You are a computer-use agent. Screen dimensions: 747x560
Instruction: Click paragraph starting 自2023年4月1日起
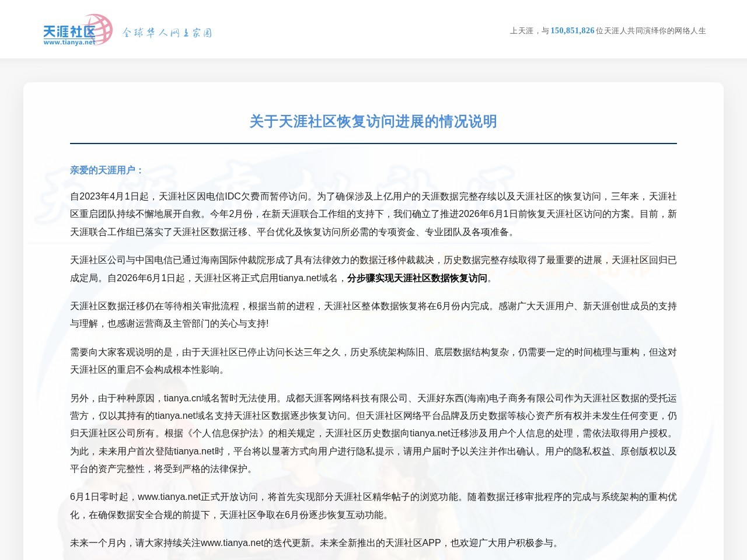tap(373, 214)
